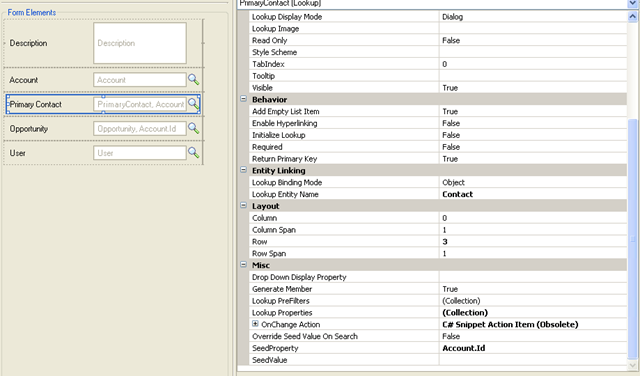
Task: Select the Account form label
Action: pyautogui.click(x=24, y=80)
